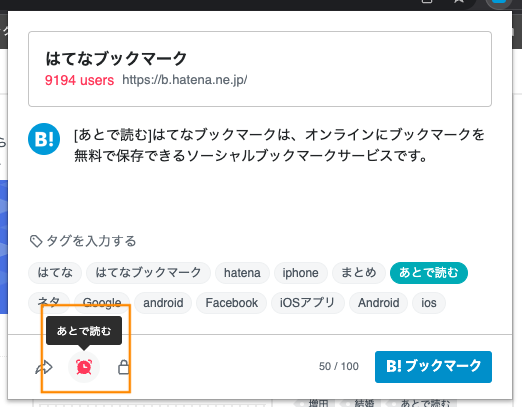
Task: Select the iphone tag chip
Action: click(x=301, y=273)
